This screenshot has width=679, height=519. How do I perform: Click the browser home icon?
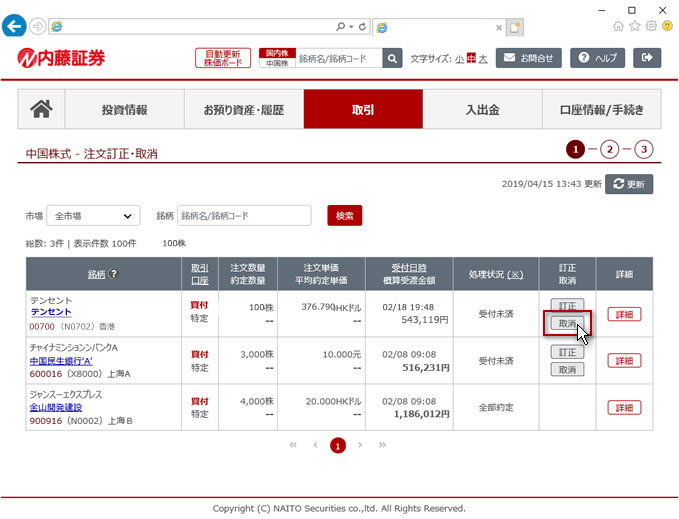[618, 26]
